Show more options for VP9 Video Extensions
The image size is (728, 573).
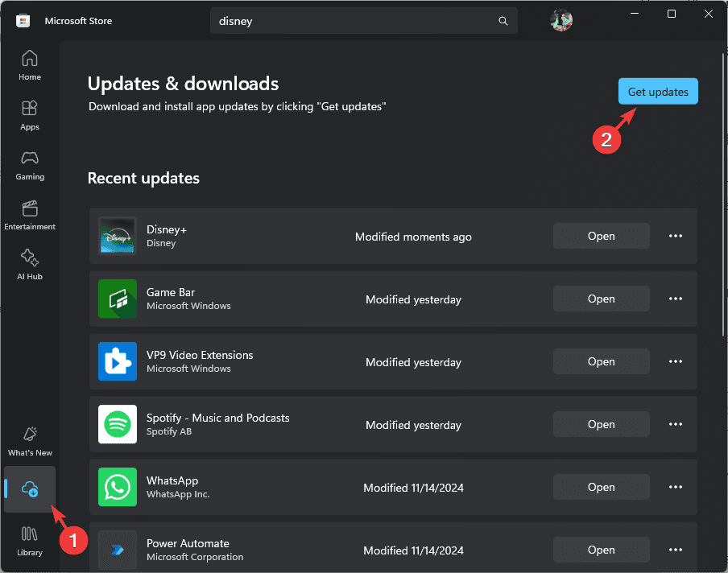(676, 361)
